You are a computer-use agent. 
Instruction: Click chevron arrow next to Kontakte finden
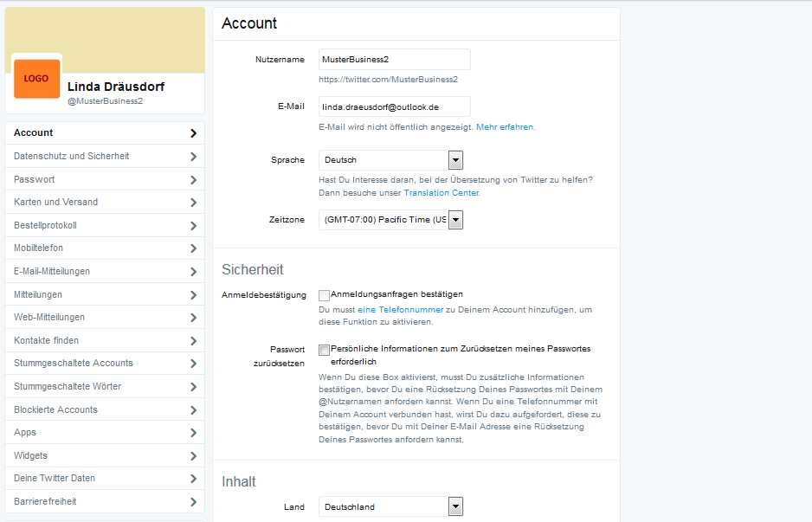pos(193,341)
